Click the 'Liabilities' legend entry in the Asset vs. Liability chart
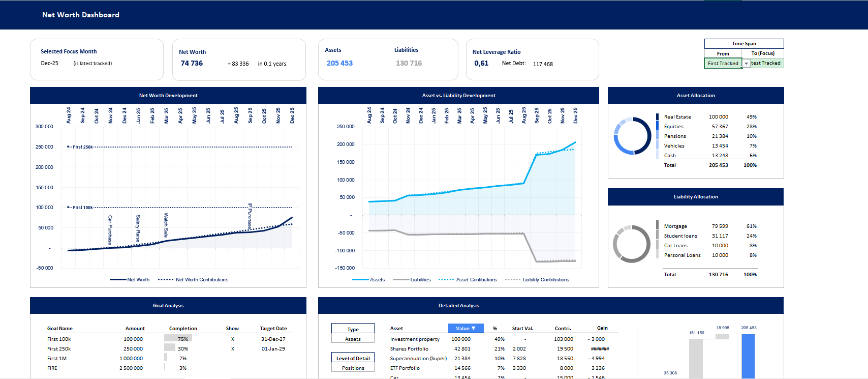The height and width of the screenshot is (379, 868). [x=412, y=279]
